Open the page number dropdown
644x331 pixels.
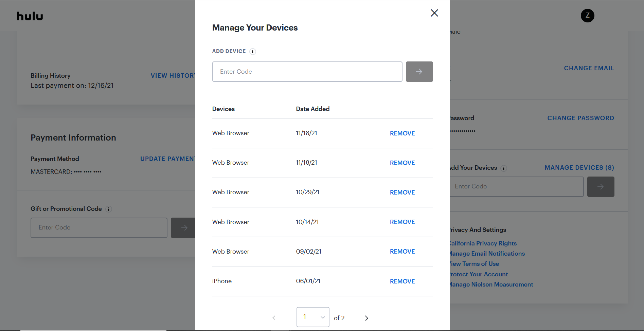pos(312,317)
